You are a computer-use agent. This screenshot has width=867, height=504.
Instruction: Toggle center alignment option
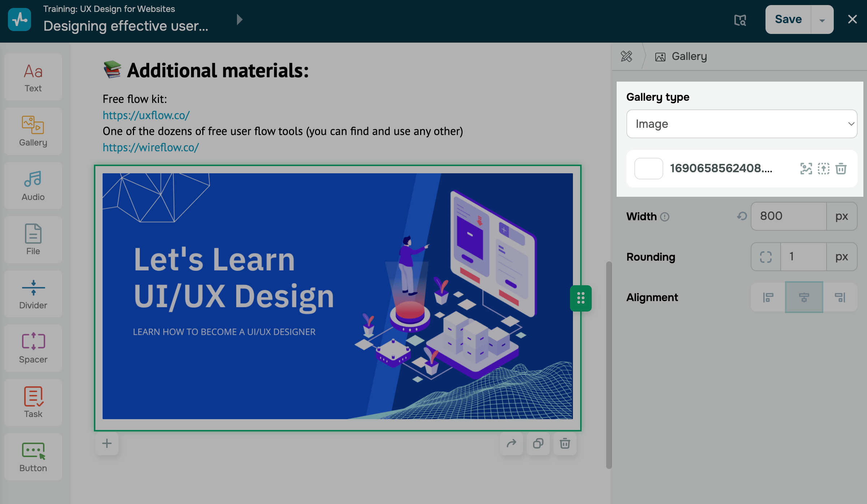click(x=804, y=297)
